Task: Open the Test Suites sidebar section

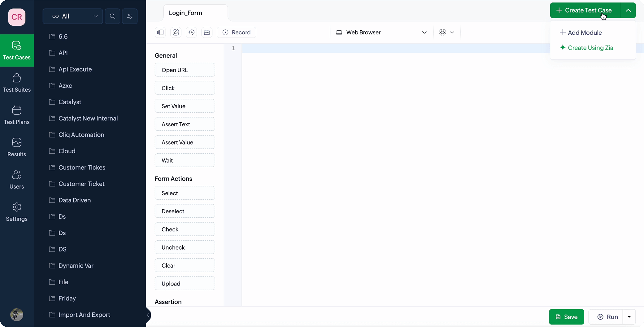Action: pos(17,83)
